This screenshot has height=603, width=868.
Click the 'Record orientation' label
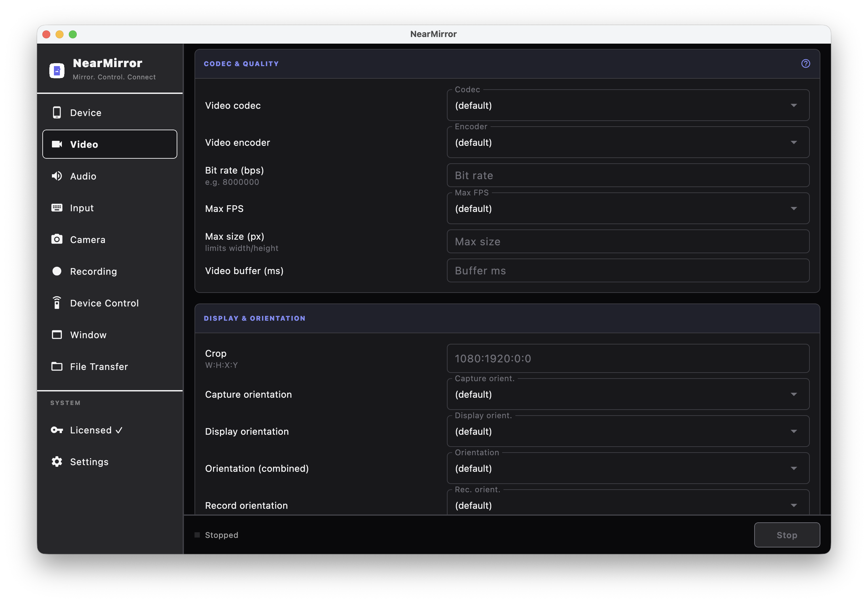[246, 505]
